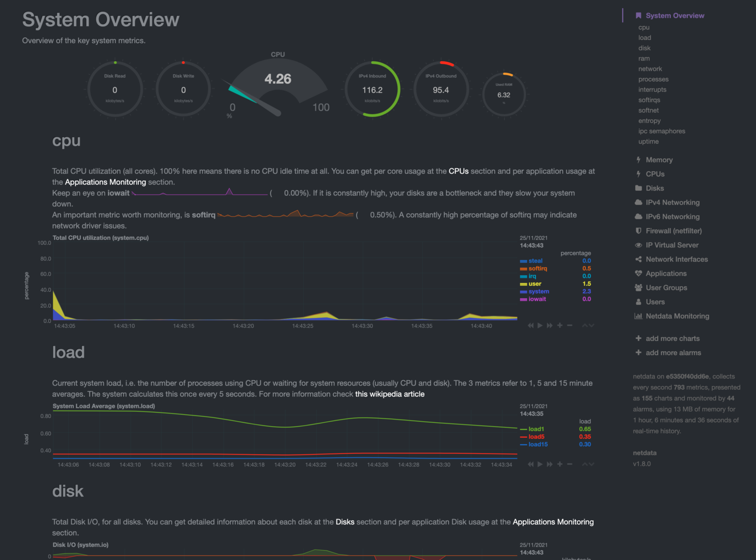The width and height of the screenshot is (756, 560).
Task: Click the Firewall (netfilter) shield icon
Action: coord(638,231)
